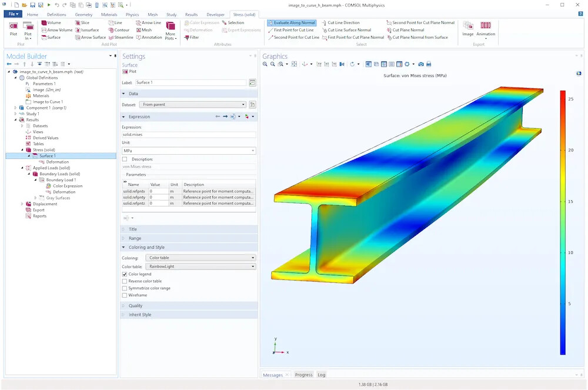This screenshot has height=390, width=588.
Task: Open the Progress tab
Action: [x=303, y=375]
